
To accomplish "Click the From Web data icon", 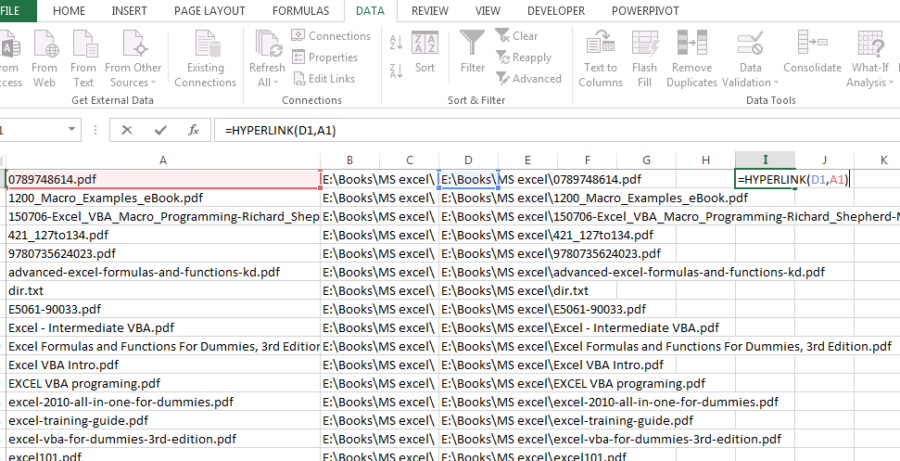I will coord(45,59).
